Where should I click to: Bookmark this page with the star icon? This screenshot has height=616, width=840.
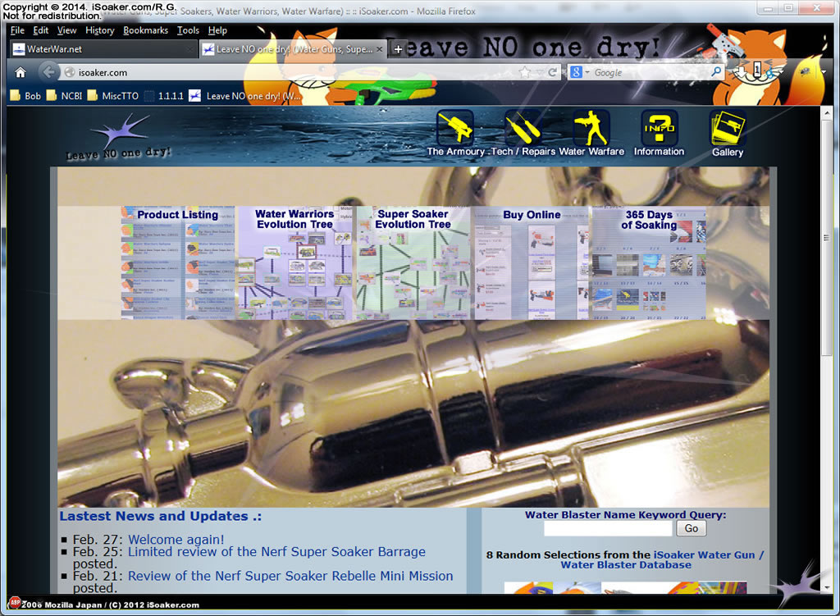point(525,72)
